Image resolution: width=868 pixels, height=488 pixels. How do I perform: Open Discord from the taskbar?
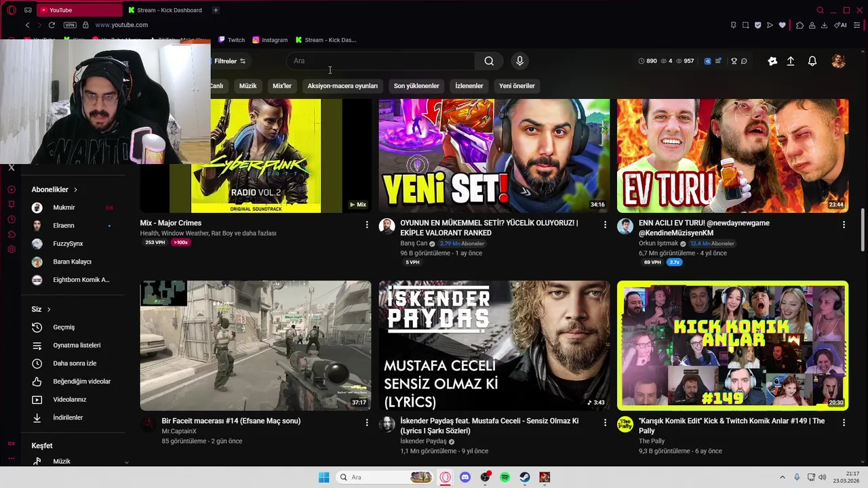point(465,477)
